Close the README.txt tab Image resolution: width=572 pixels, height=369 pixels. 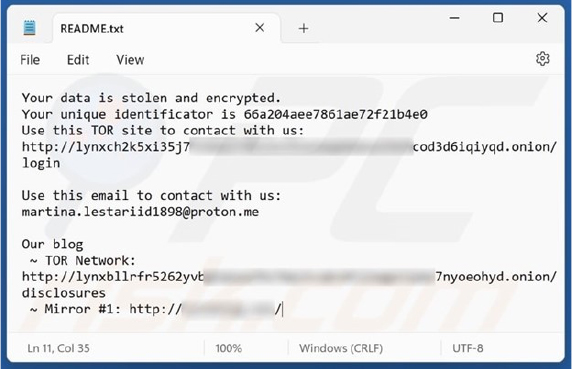coord(259,28)
